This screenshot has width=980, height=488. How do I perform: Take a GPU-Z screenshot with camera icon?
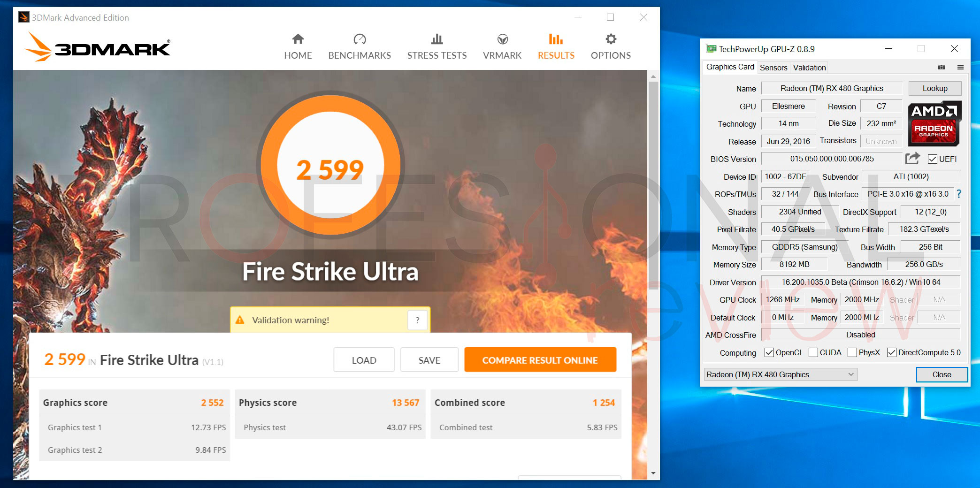coord(942,67)
